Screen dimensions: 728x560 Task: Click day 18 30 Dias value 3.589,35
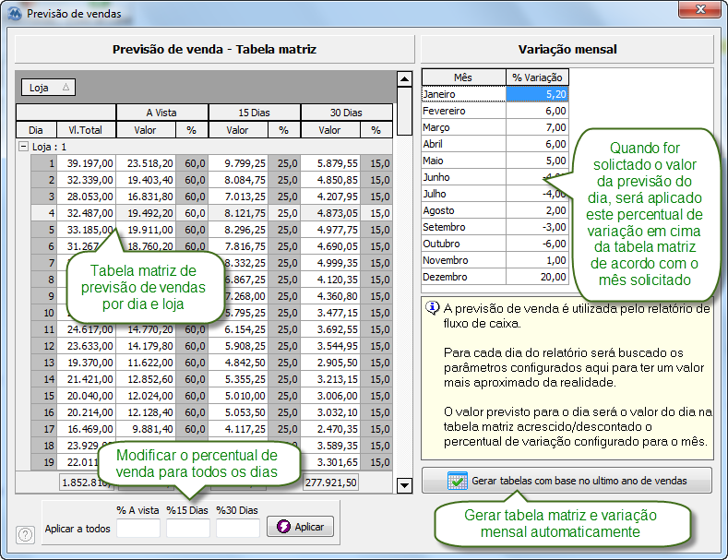(x=330, y=446)
